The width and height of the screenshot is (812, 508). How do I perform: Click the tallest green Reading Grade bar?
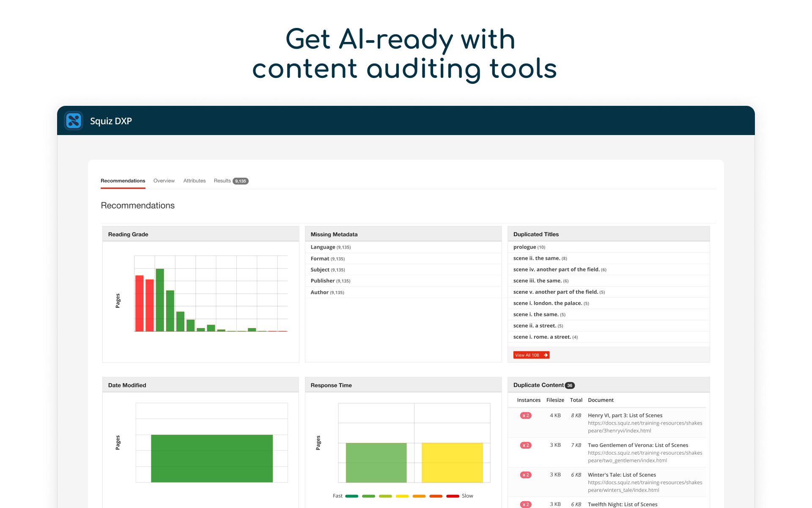tap(160, 300)
